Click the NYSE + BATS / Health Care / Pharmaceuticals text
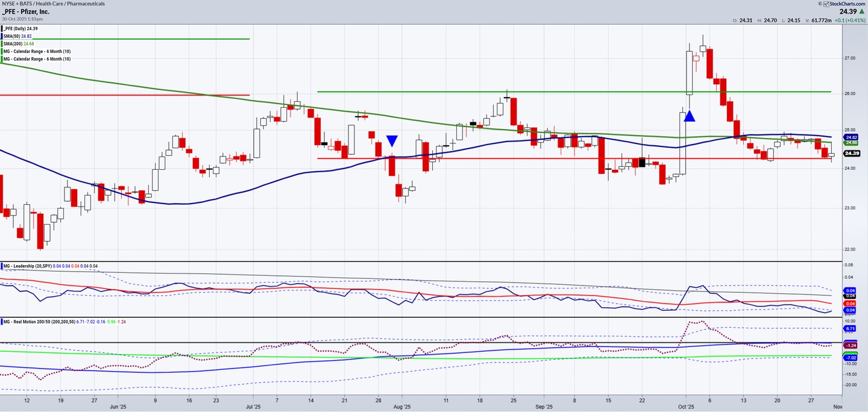The width and height of the screenshot is (868, 412). point(53,4)
